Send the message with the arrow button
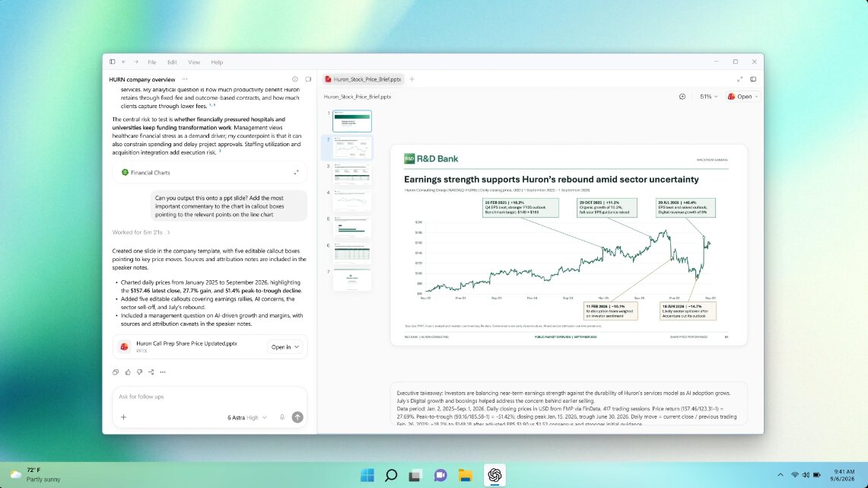Screen dimensions: 868x488 (x=297, y=417)
